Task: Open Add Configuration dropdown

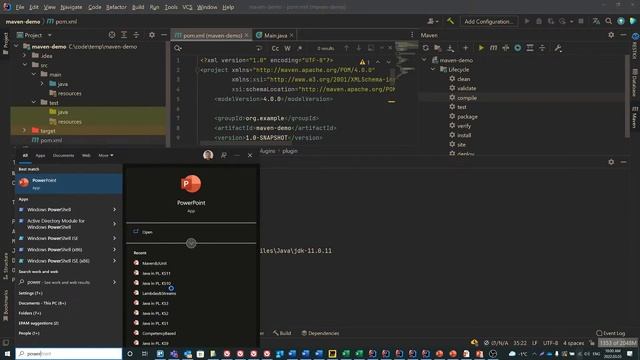Action: click(489, 21)
